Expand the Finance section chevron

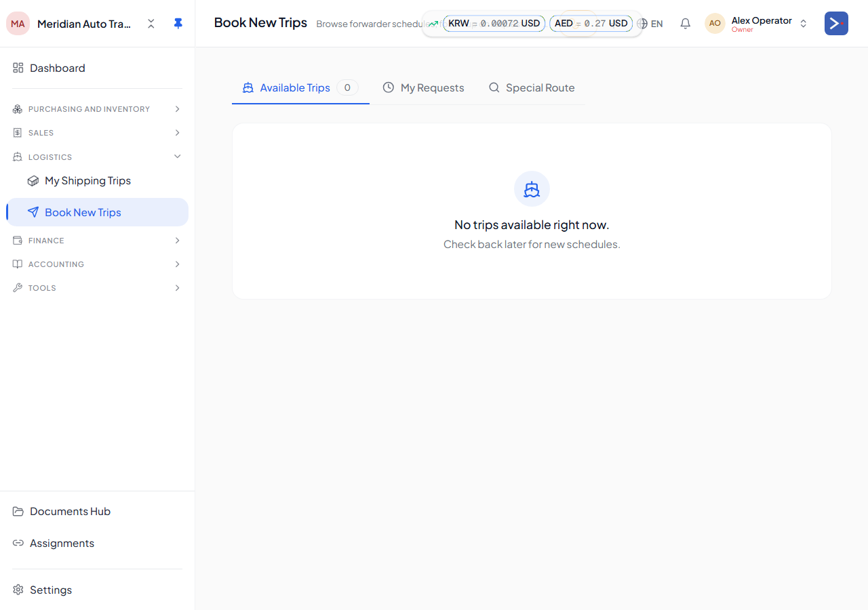point(178,241)
